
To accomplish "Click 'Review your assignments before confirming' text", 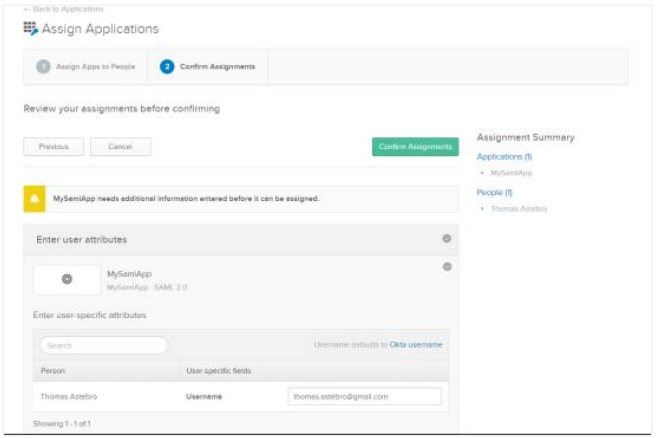I will [x=122, y=109].
